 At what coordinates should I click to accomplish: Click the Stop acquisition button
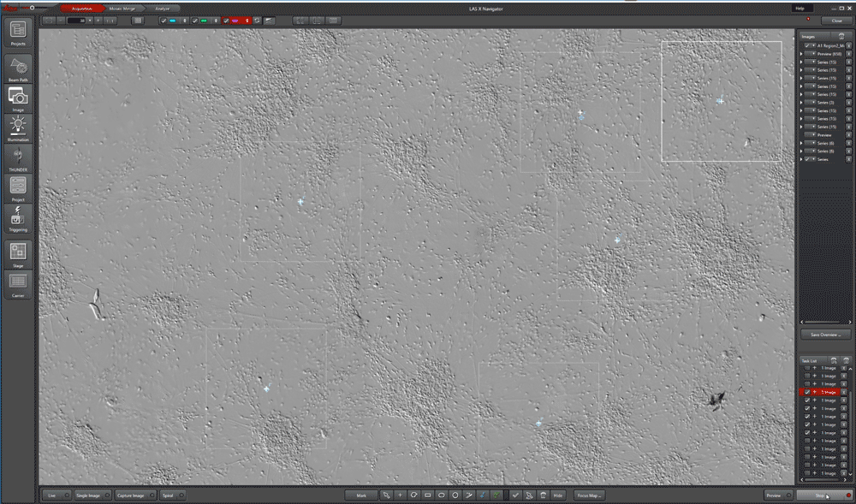823,495
